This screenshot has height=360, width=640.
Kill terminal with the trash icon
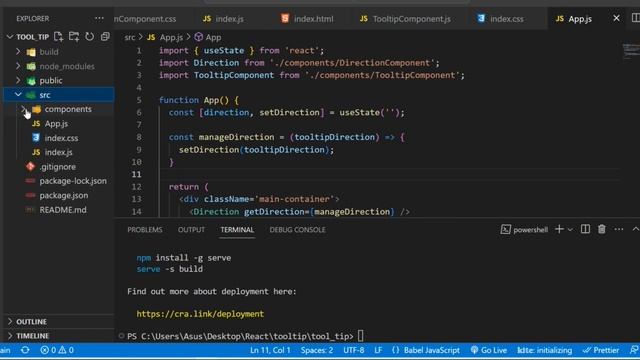tap(602, 229)
